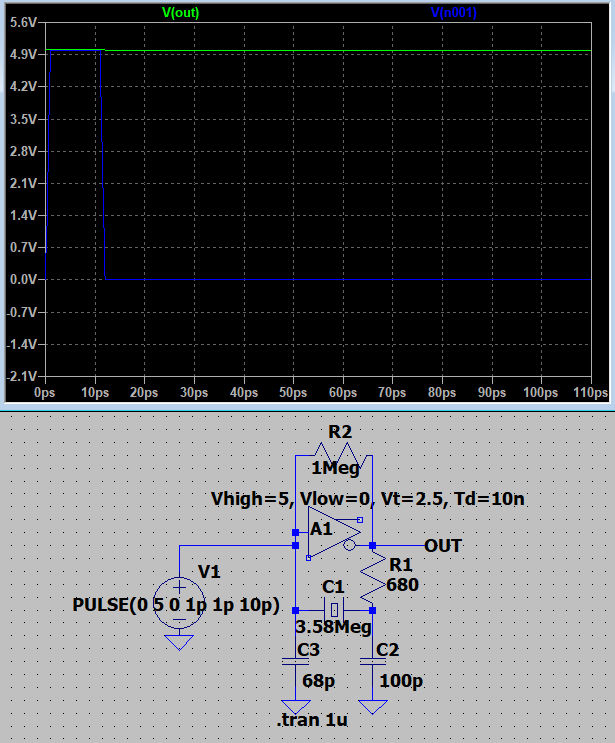The width and height of the screenshot is (615, 743).
Task: Click the ground symbol under C3
Action: click(295, 706)
